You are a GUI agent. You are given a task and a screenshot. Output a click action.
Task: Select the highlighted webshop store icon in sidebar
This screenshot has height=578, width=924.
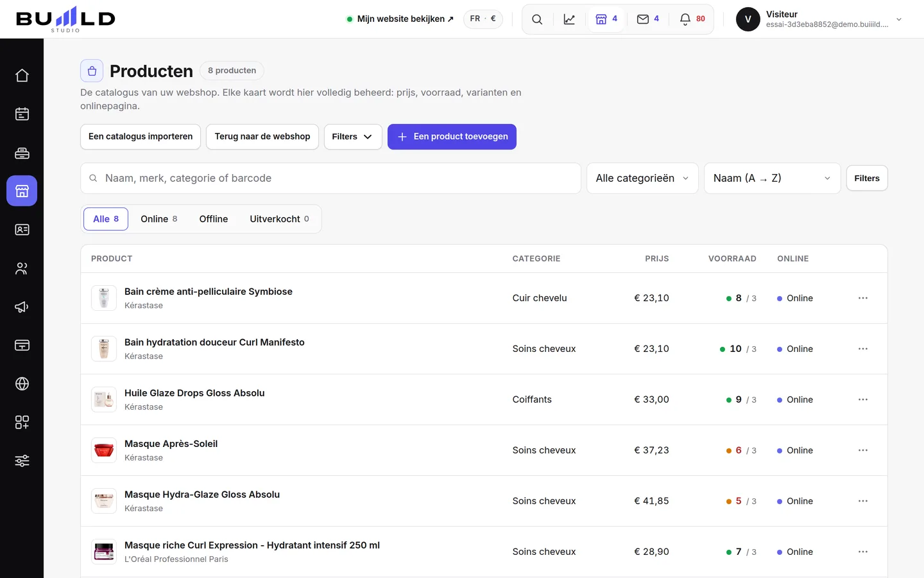pos(22,191)
